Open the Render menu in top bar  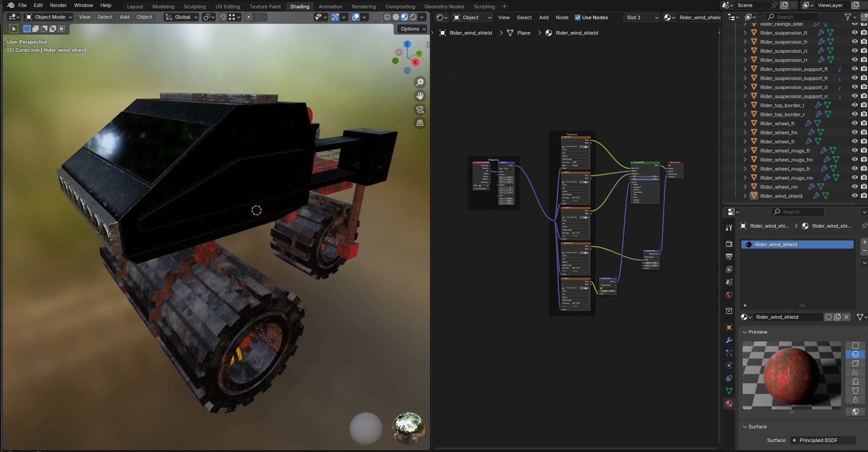pyautogui.click(x=58, y=5)
